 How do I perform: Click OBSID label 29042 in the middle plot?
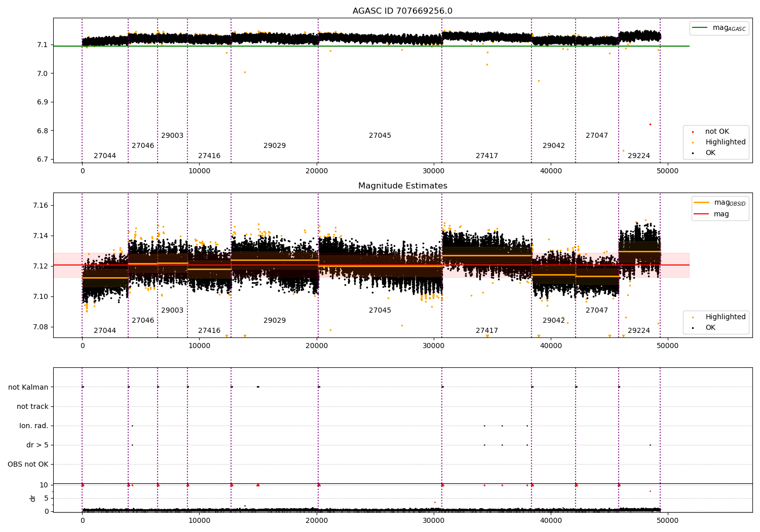[554, 321]
